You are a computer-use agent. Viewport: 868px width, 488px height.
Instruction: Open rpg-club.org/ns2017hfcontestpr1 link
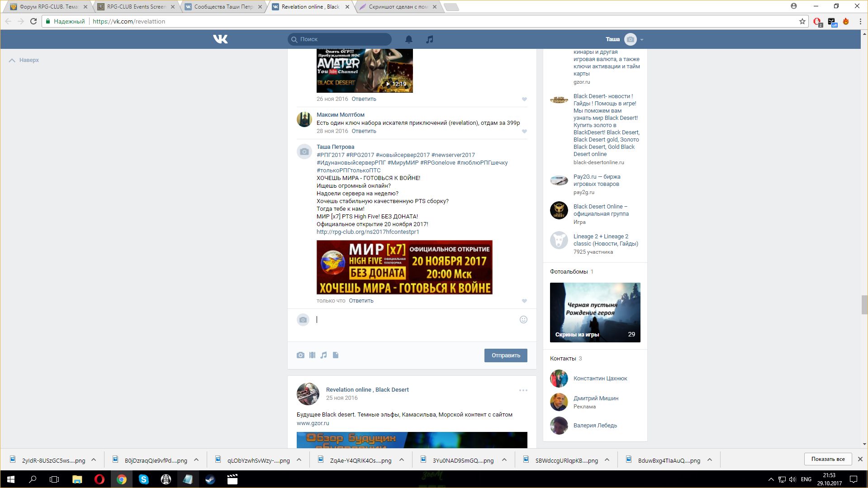[368, 232]
